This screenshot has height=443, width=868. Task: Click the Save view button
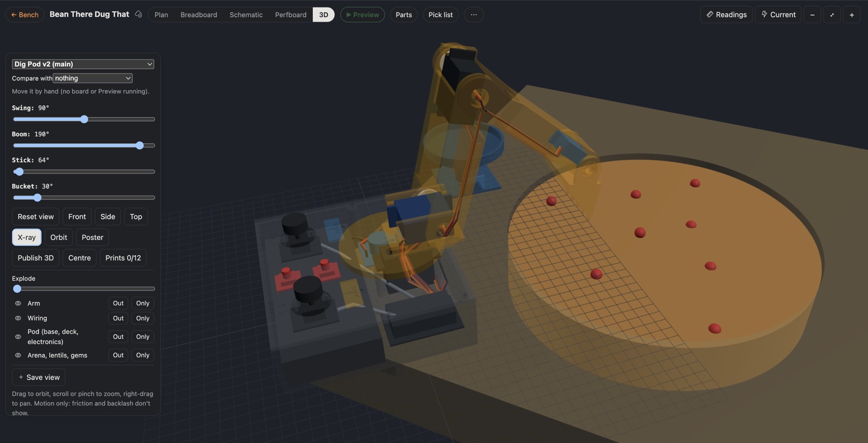tap(39, 377)
